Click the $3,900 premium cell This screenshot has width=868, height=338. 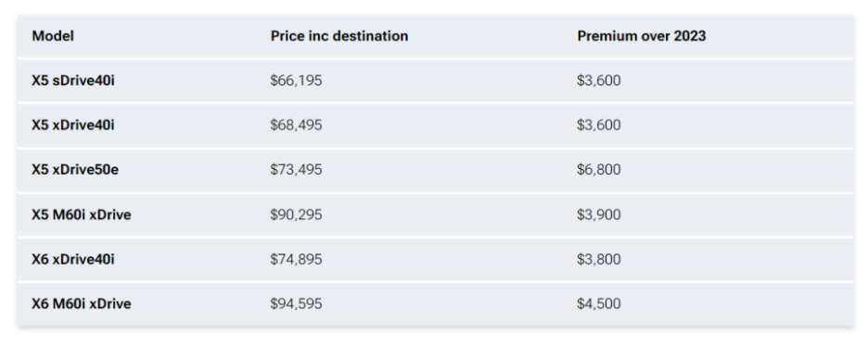click(x=599, y=214)
